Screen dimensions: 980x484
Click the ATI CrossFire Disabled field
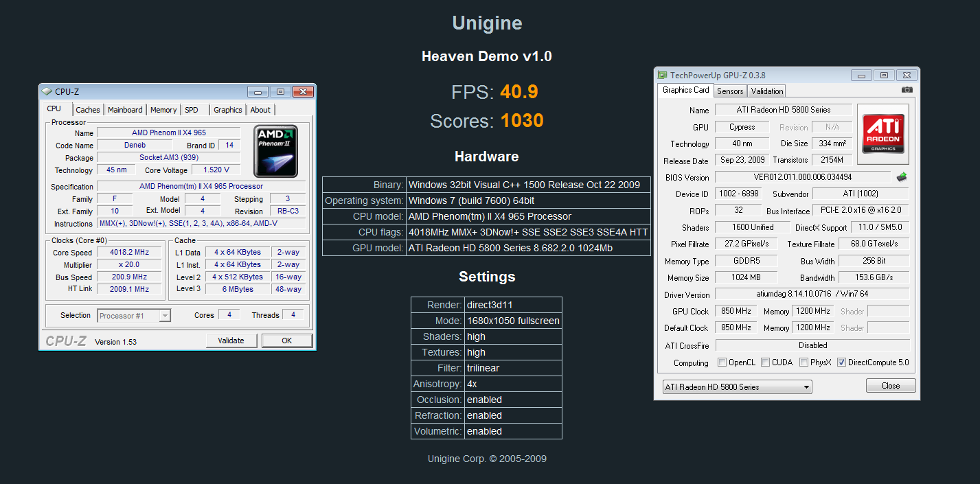(812, 345)
